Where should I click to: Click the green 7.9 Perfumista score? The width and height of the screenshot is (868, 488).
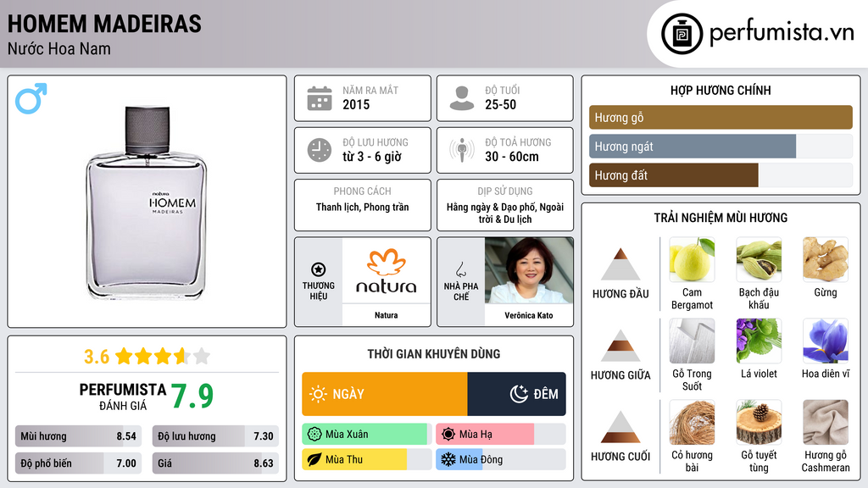click(192, 396)
